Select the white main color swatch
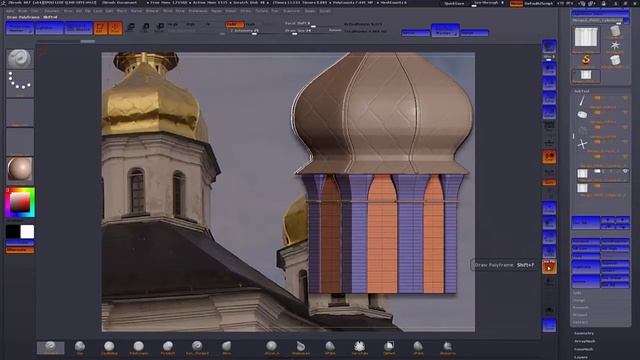 point(27,231)
